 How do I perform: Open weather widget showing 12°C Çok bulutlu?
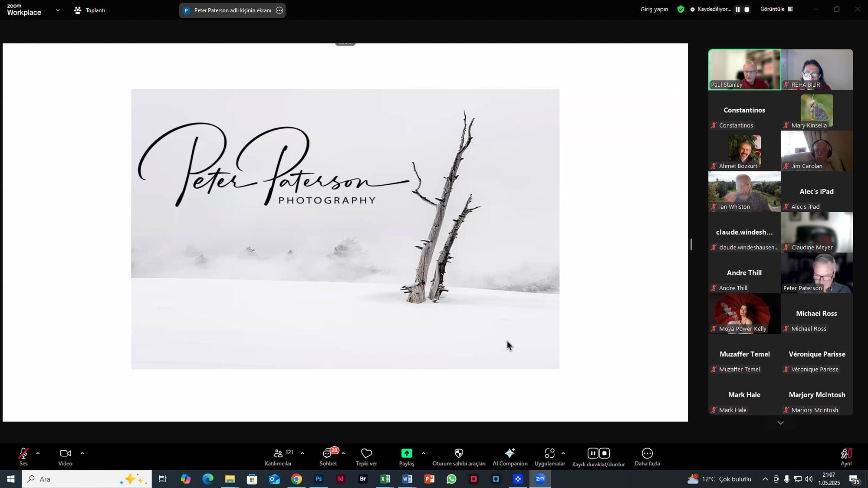(719, 479)
